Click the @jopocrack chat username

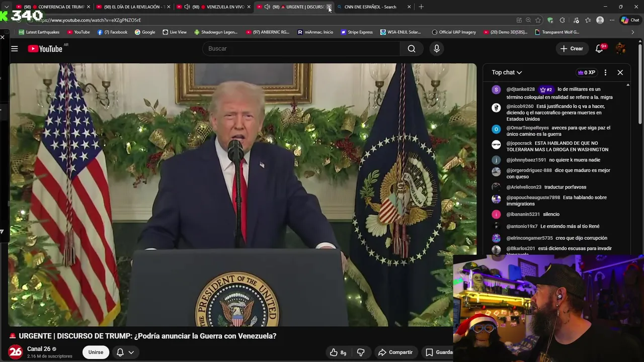pos(519,143)
